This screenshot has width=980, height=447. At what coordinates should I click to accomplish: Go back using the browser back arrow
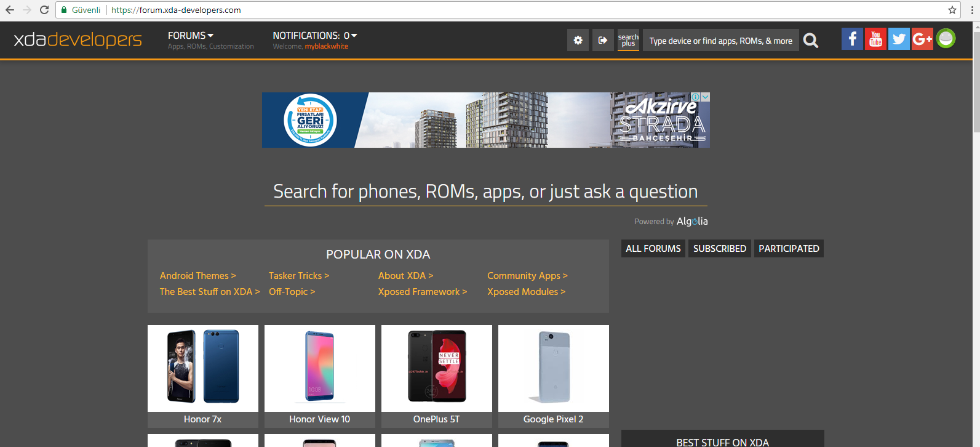pyautogui.click(x=10, y=10)
